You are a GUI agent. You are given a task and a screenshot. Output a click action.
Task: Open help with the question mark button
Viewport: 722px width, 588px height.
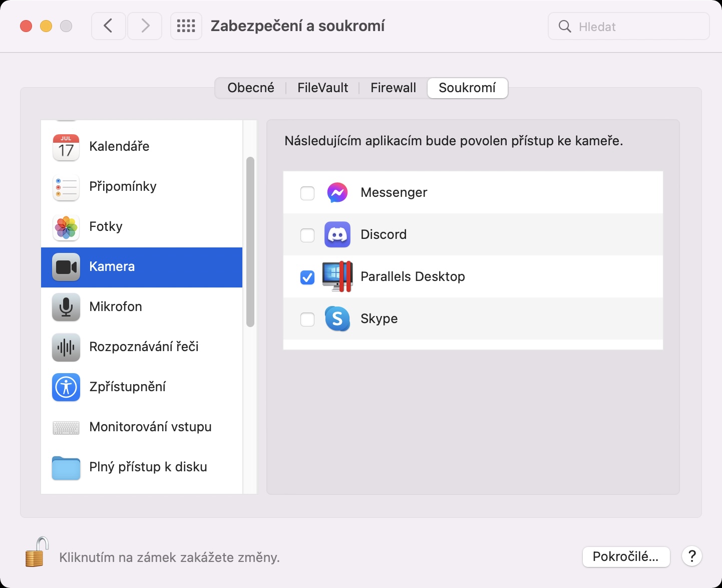click(692, 556)
